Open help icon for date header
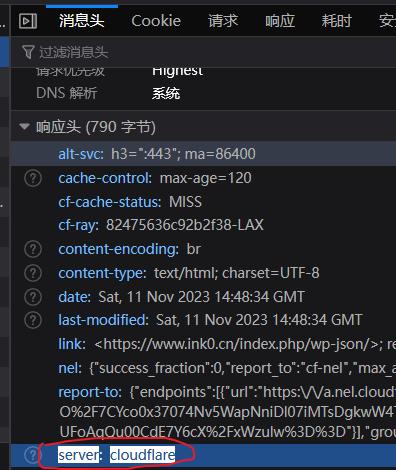 [33, 297]
